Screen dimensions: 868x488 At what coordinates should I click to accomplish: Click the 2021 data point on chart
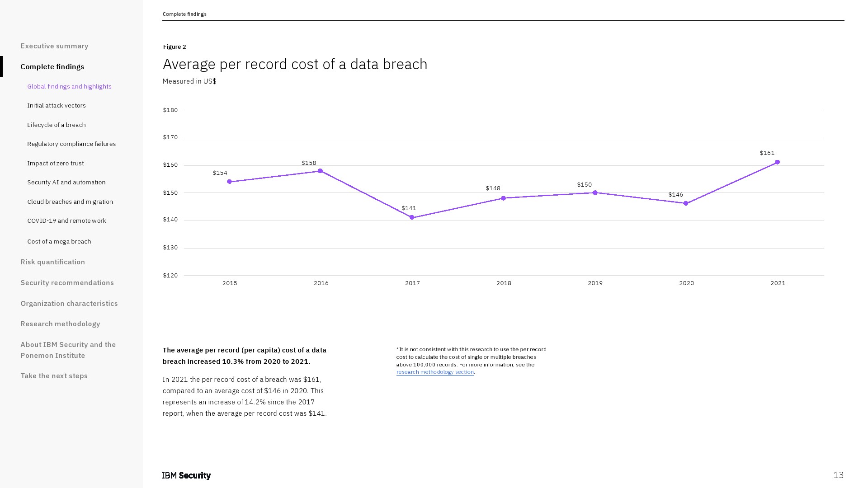(x=777, y=162)
